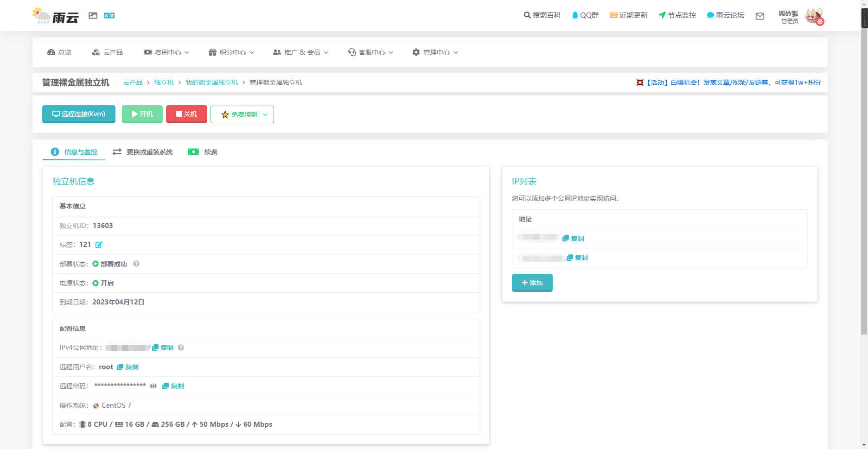Click the scrollbar down arrow
This screenshot has height=449, width=868.
[864, 445]
